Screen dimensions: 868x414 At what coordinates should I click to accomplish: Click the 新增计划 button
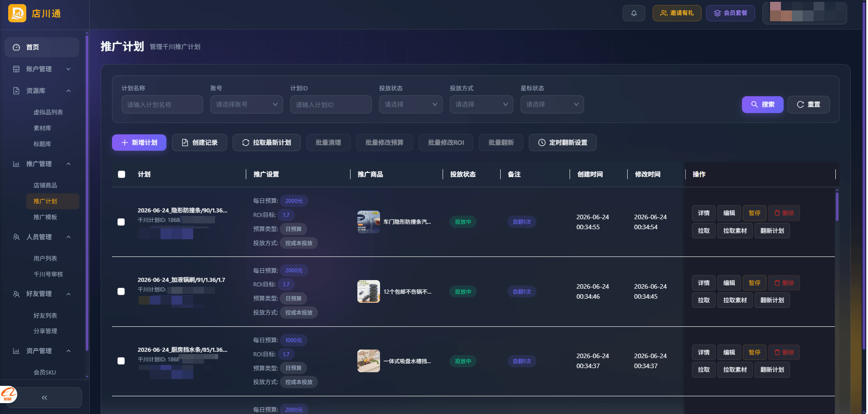point(139,143)
